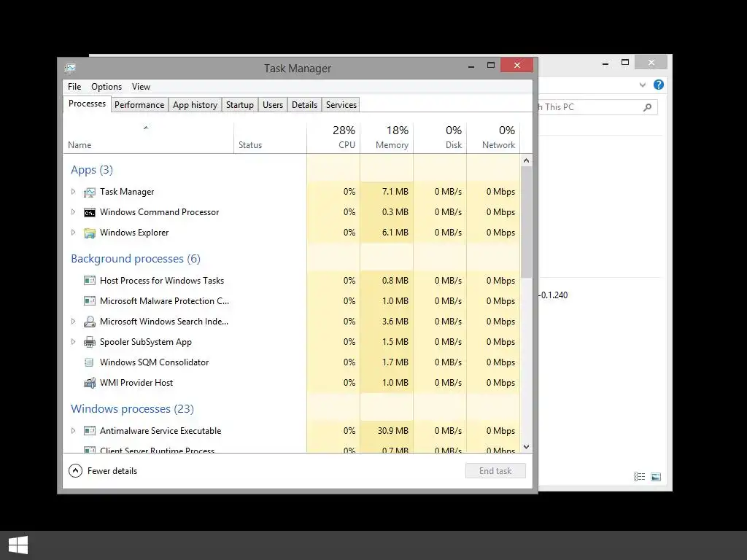Image resolution: width=747 pixels, height=560 pixels.
Task: Click the Task Manager title bar icon
Action: [70, 68]
